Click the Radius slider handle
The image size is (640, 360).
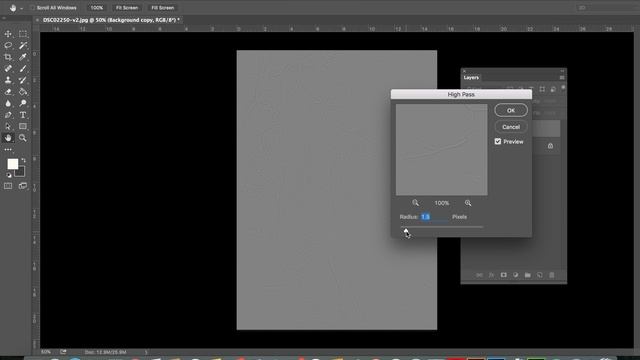coord(406,231)
